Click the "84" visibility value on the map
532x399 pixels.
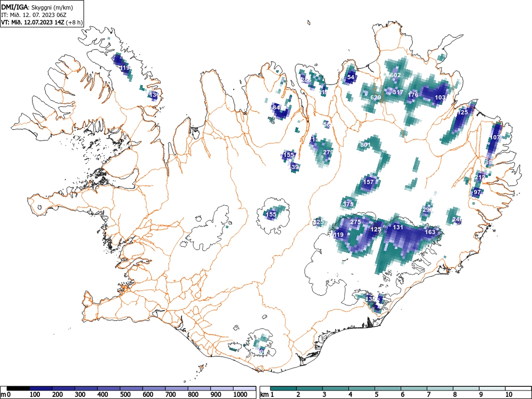tap(276, 107)
